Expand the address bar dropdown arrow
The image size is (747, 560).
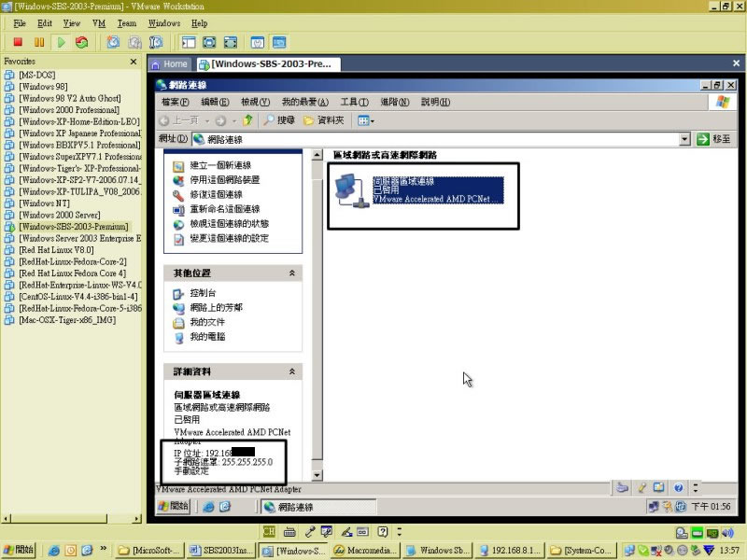[684, 139]
